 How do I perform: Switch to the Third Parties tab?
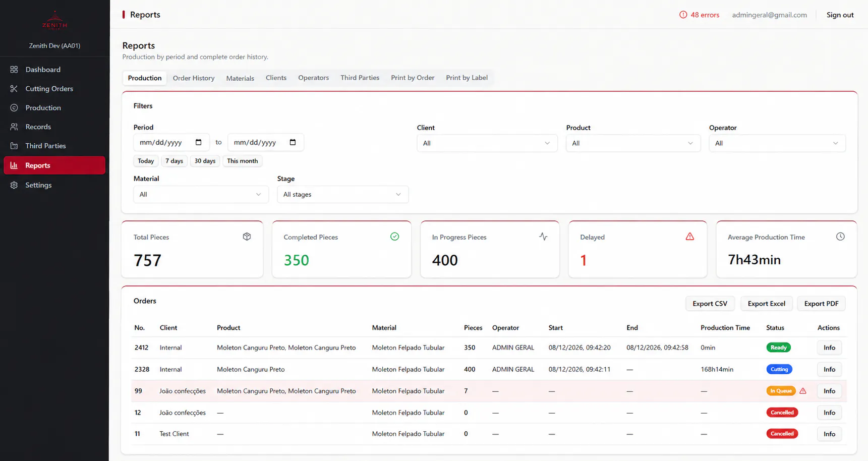pos(360,78)
